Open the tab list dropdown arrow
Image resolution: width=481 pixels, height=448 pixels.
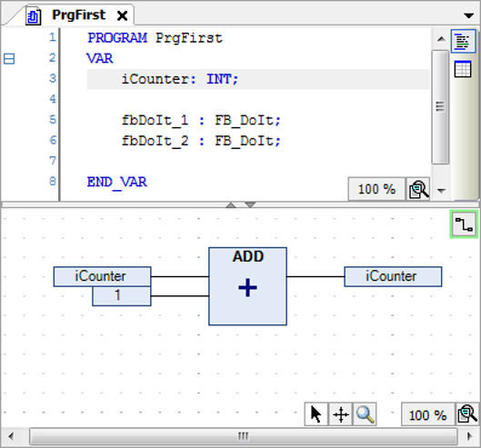point(469,15)
